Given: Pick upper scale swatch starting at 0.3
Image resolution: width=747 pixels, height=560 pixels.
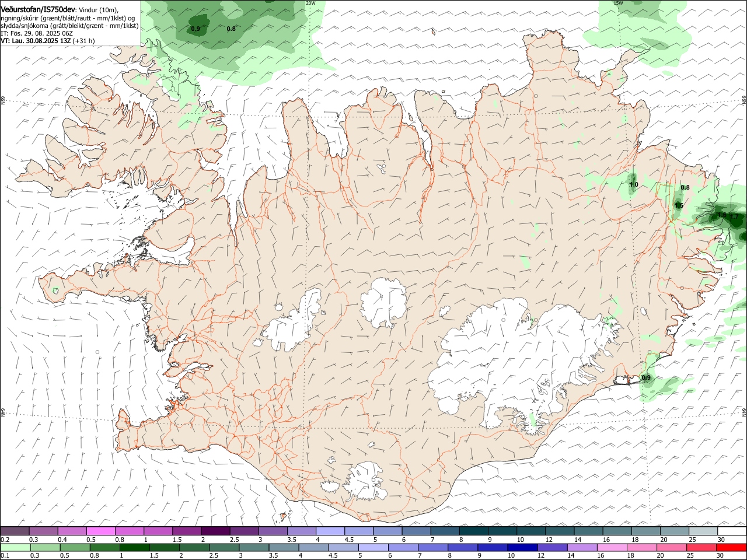Looking at the screenshot, I should (43, 531).
